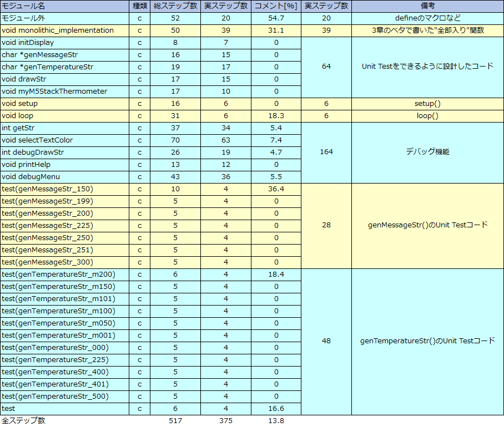This screenshot has width=504, height=427.
Task: Select the char *genMessageStr cell
Action: click(64, 55)
